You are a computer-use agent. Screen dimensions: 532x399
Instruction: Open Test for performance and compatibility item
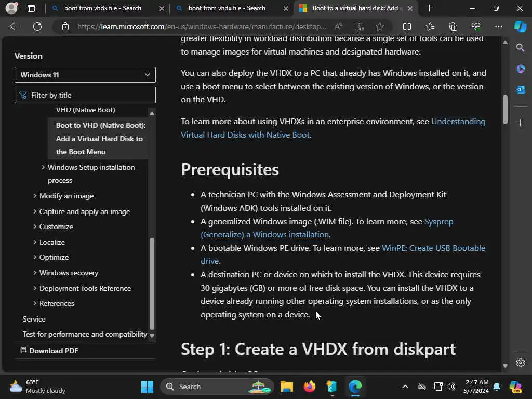[x=85, y=334]
